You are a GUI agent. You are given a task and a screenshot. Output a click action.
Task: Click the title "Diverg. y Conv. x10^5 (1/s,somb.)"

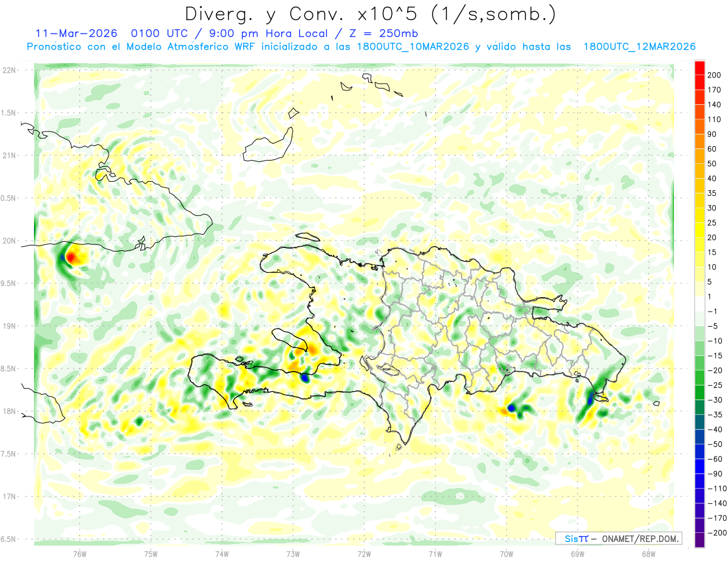369,14
